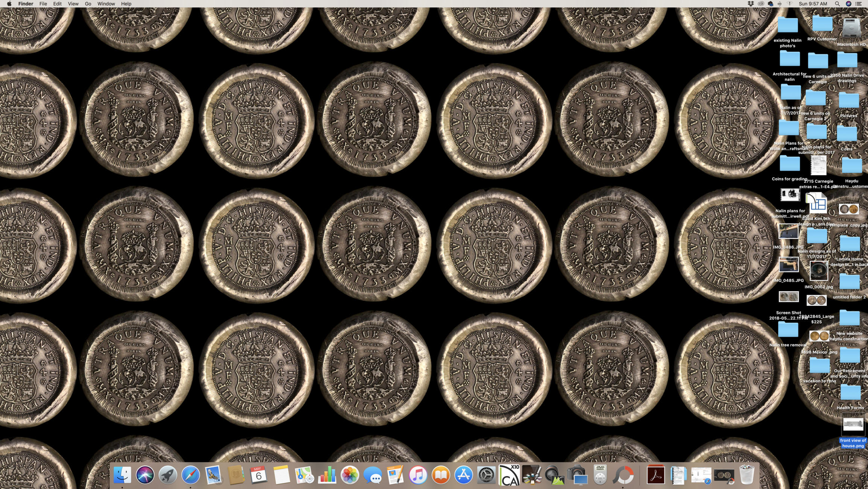Launch Siri from the Dock
Image resolution: width=868 pixels, height=489 pixels.
145,475
